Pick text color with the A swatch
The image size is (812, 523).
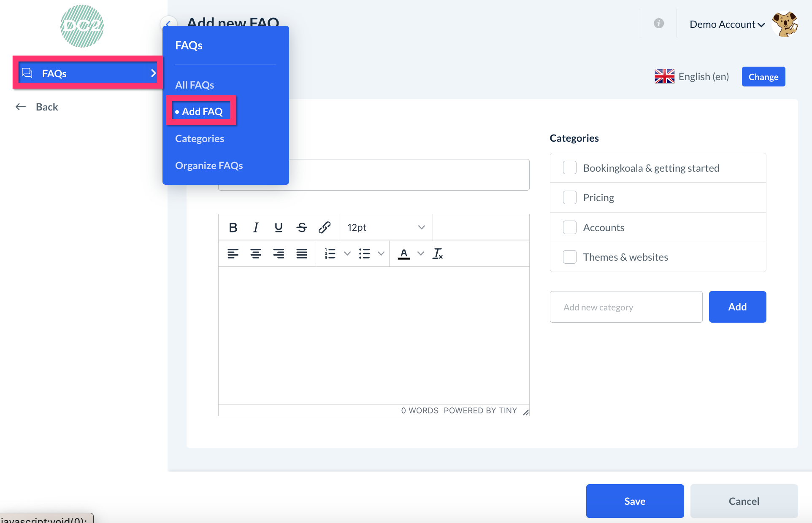click(x=404, y=254)
